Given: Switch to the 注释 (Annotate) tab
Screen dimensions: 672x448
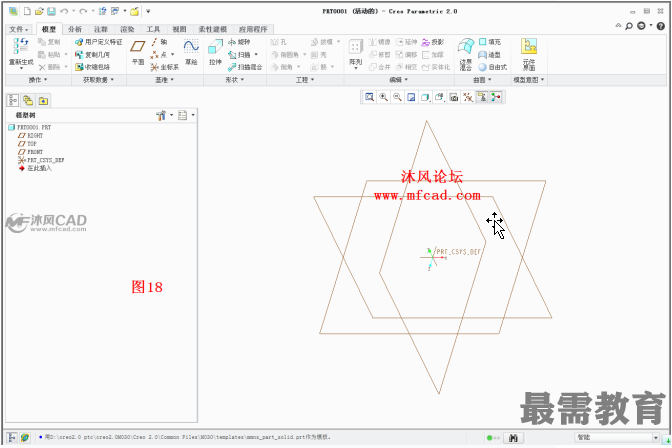Looking at the screenshot, I should [101, 29].
